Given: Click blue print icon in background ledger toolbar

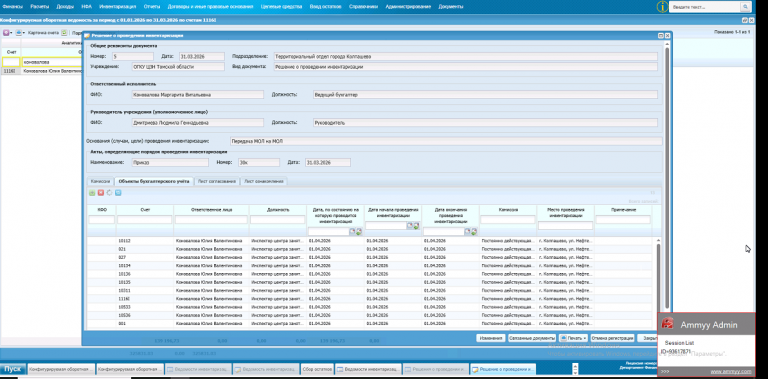Looking at the screenshot, I should click(18, 33).
